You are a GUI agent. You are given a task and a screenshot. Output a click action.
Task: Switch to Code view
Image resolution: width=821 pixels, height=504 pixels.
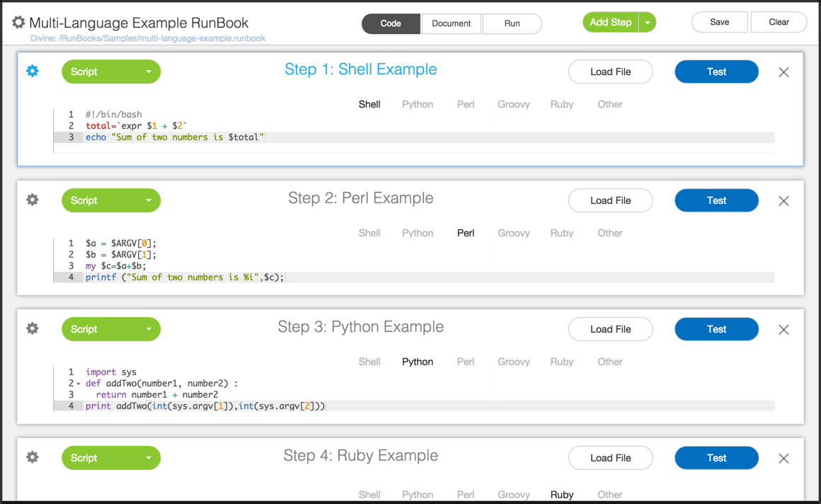(x=391, y=23)
